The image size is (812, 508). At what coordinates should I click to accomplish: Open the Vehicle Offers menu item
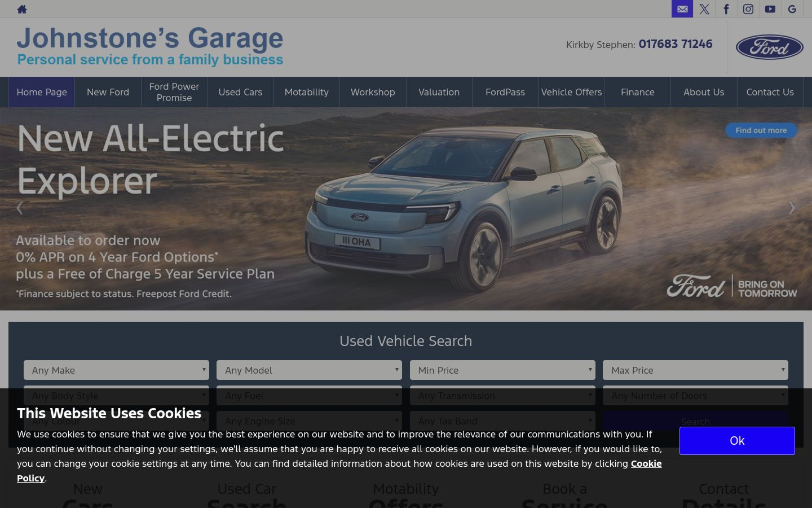pos(571,92)
